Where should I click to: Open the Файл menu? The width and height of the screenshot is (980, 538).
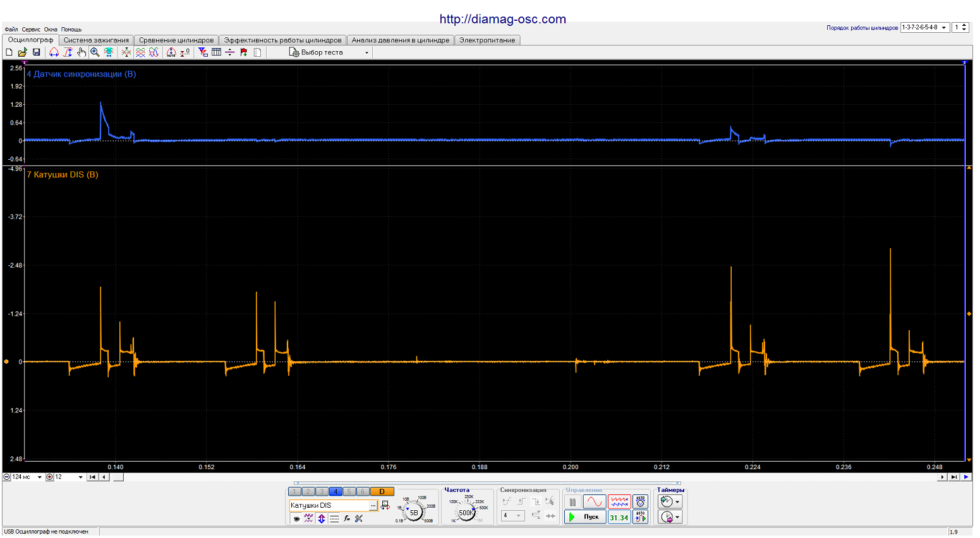click(11, 30)
